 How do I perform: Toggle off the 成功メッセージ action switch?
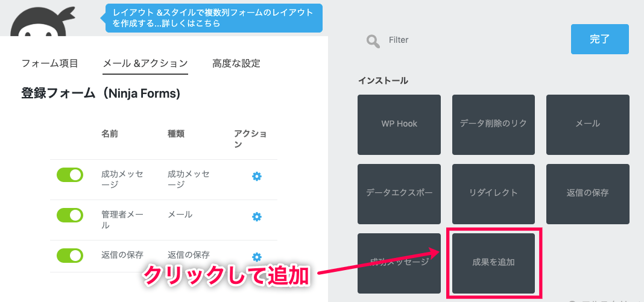(x=70, y=174)
